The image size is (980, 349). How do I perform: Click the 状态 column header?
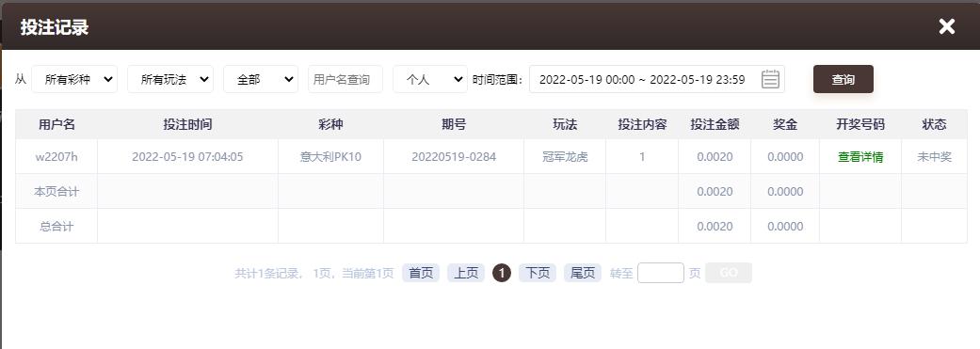(934, 124)
